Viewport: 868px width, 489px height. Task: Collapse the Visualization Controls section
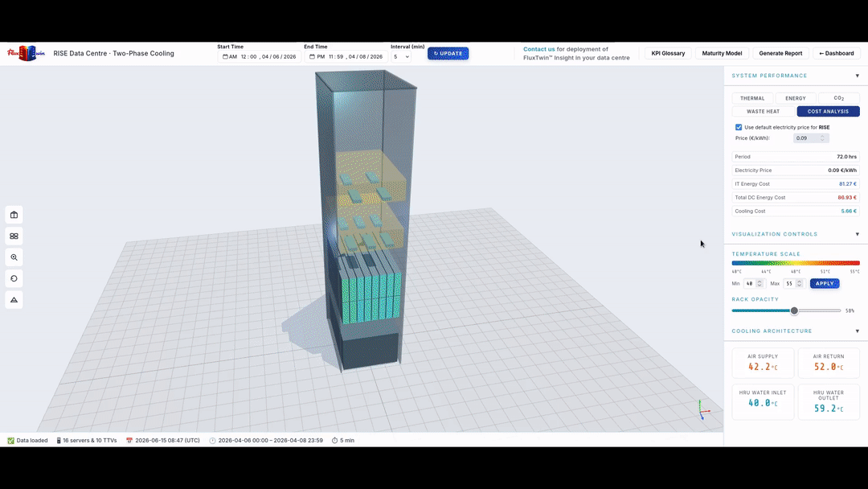pos(857,234)
